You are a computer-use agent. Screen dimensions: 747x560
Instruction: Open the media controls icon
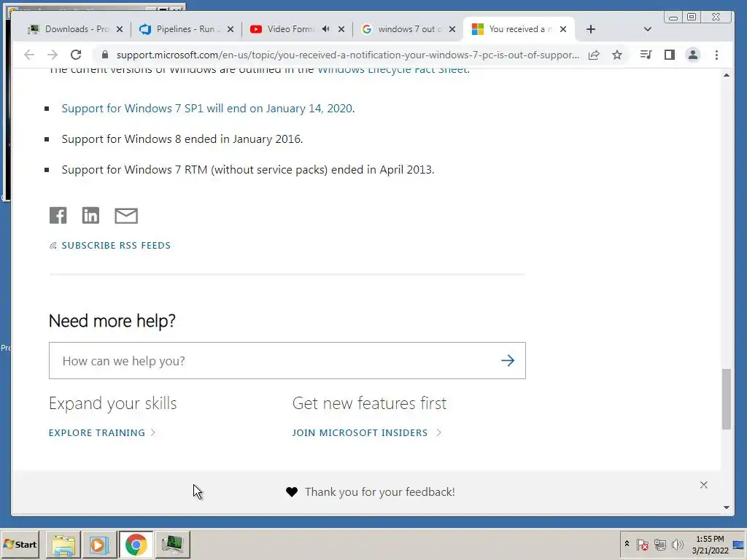[x=646, y=55]
